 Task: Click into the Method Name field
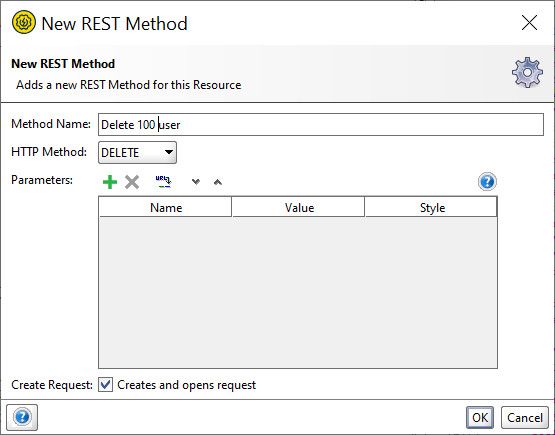pyautogui.click(x=321, y=124)
